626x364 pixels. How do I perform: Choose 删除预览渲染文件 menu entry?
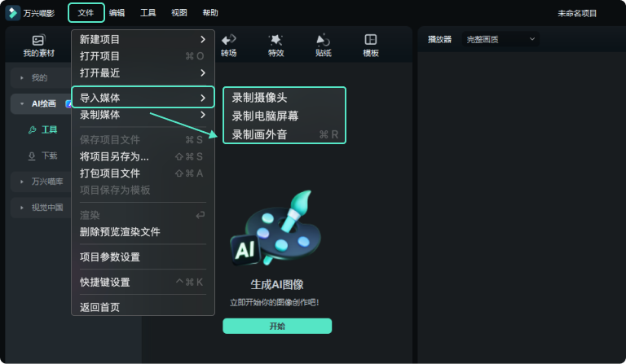coord(143,232)
